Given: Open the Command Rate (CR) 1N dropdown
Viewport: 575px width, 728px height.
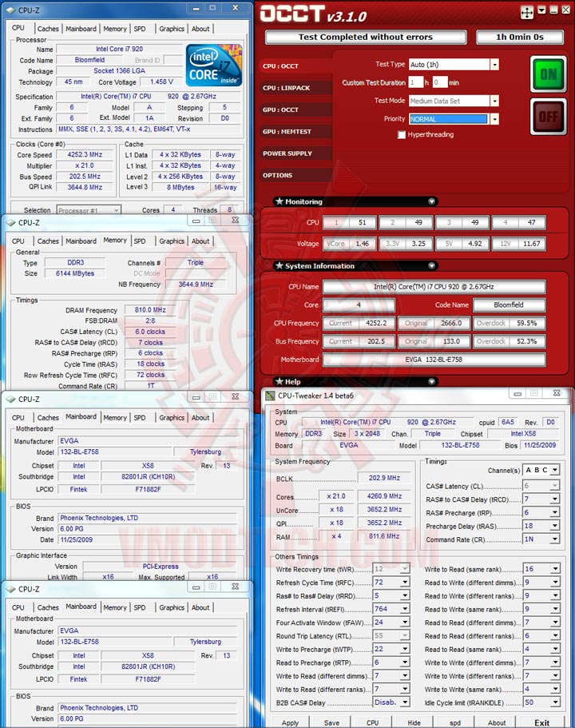Looking at the screenshot, I should click(x=554, y=539).
